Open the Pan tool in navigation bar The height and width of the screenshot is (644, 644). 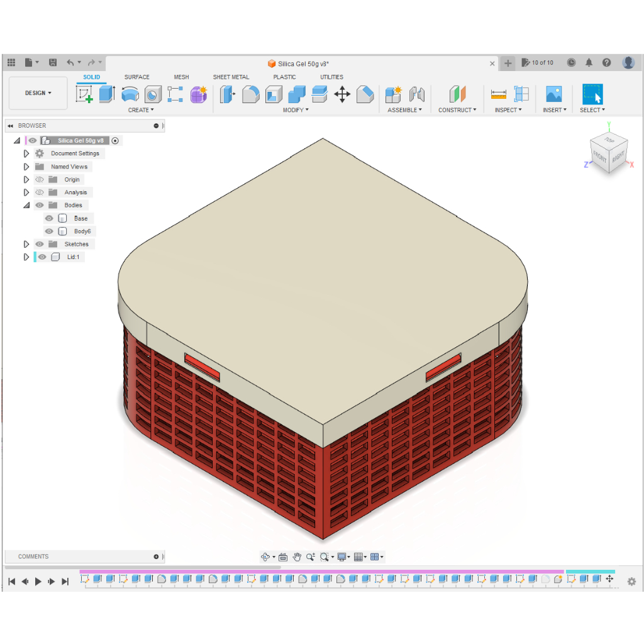(x=297, y=557)
